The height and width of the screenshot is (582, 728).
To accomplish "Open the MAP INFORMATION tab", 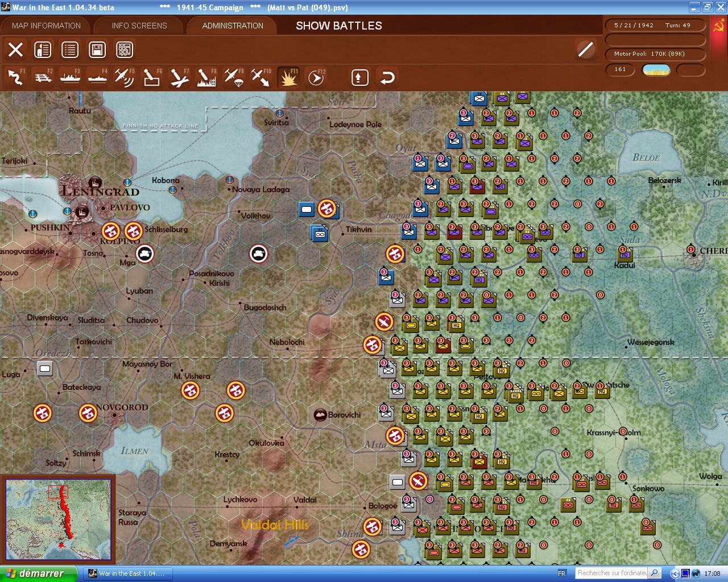I will click(46, 26).
